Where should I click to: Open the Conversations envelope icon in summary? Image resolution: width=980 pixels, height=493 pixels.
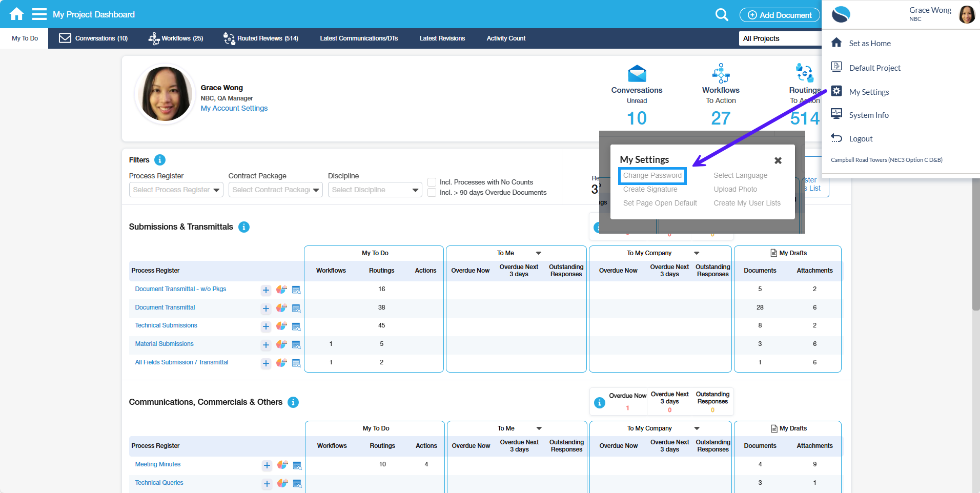(x=637, y=74)
